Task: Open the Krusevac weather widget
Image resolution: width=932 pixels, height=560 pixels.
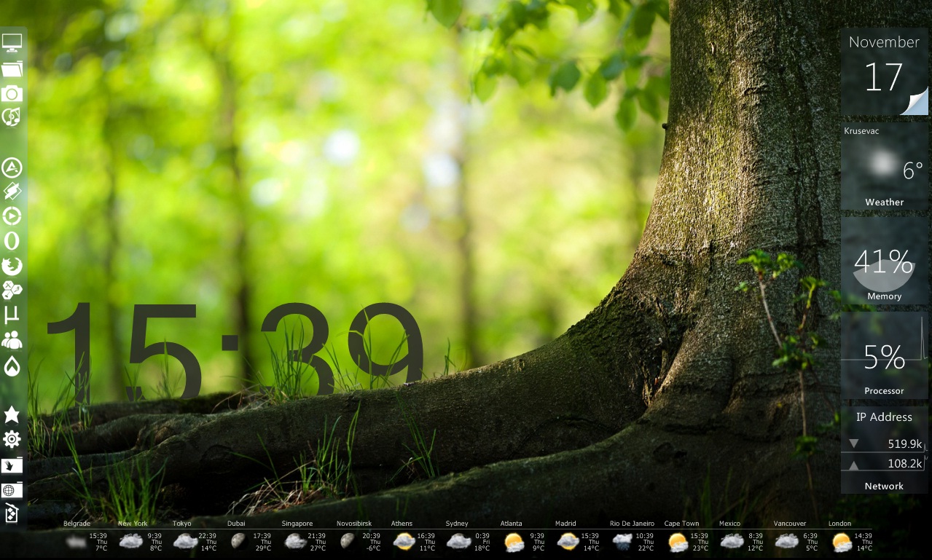Action: [885, 166]
